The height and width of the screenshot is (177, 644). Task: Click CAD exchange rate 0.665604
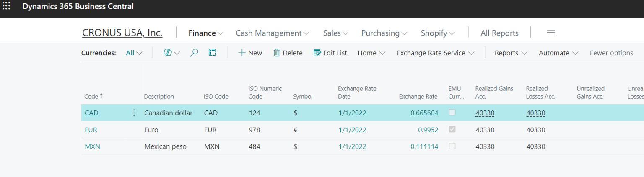coord(424,113)
